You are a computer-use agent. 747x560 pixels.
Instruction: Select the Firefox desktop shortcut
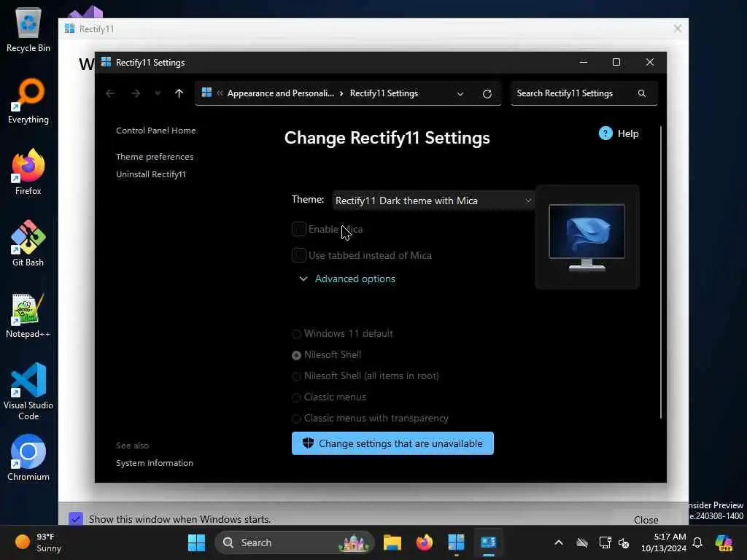pos(28,172)
